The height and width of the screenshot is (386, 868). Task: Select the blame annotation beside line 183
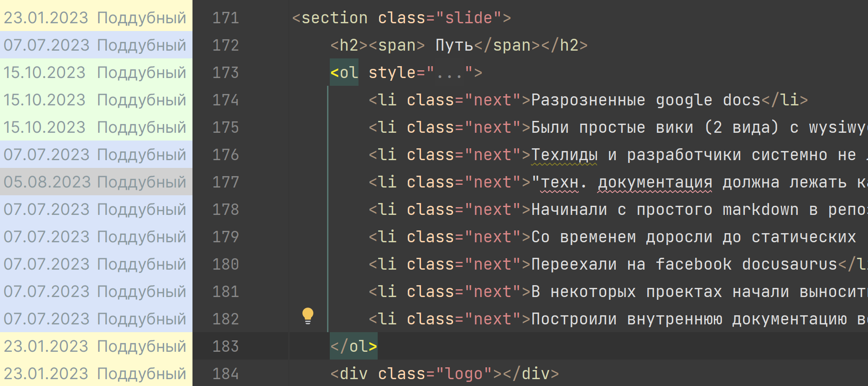point(95,346)
